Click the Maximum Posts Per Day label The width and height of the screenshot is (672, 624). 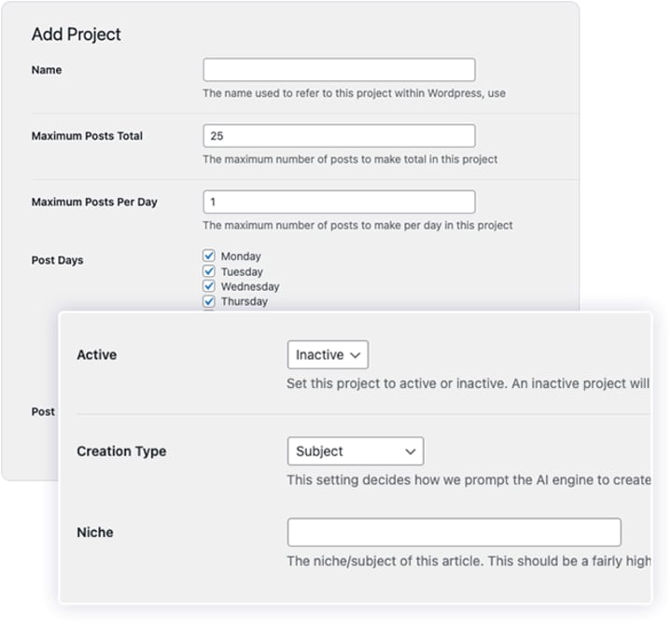pyautogui.click(x=94, y=202)
